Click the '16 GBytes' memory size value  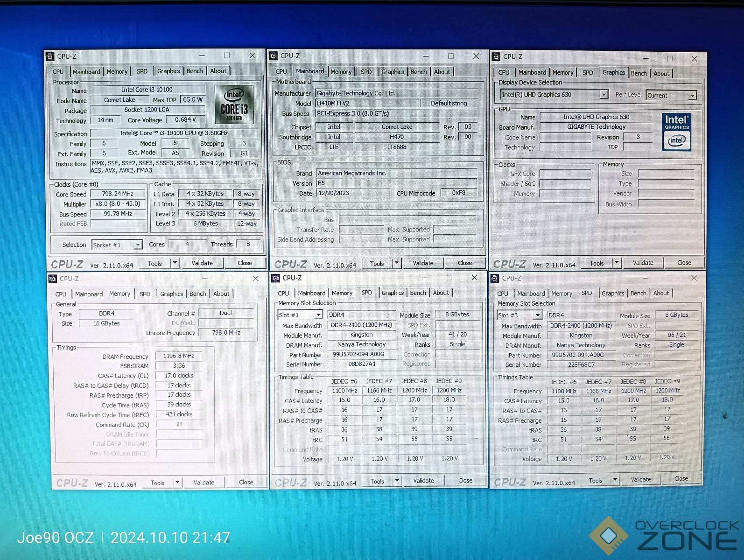(106, 323)
